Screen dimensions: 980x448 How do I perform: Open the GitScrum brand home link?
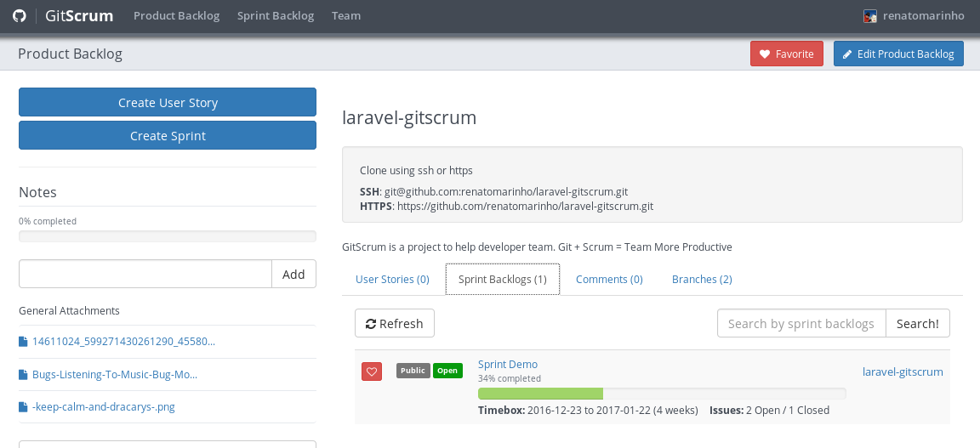click(79, 16)
